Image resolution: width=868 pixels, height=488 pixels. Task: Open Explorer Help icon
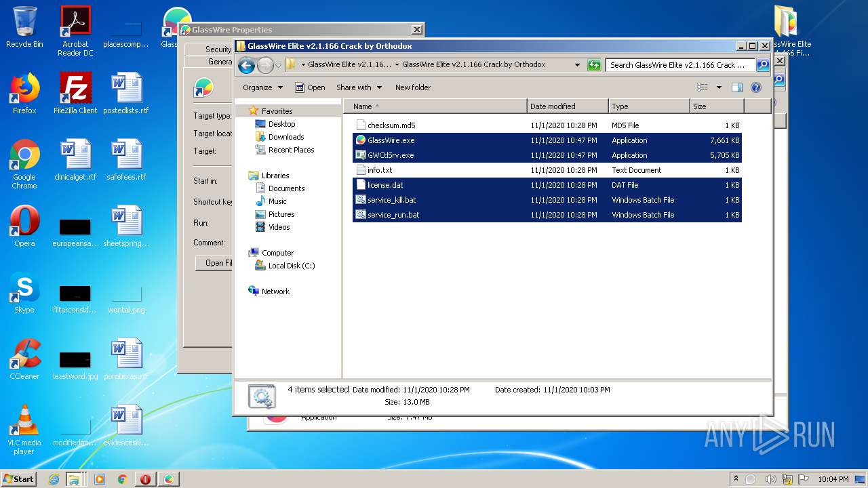pyautogui.click(x=756, y=87)
